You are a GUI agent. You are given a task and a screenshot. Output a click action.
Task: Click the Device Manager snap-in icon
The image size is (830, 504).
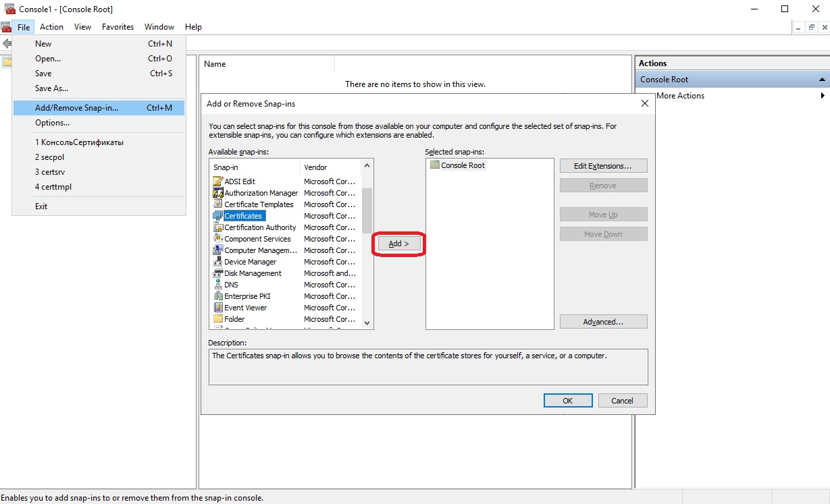[217, 262]
